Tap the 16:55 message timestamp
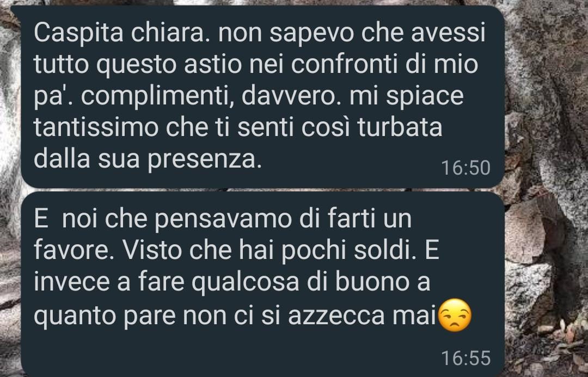Image resolution: width=588 pixels, height=377 pixels. tap(465, 358)
